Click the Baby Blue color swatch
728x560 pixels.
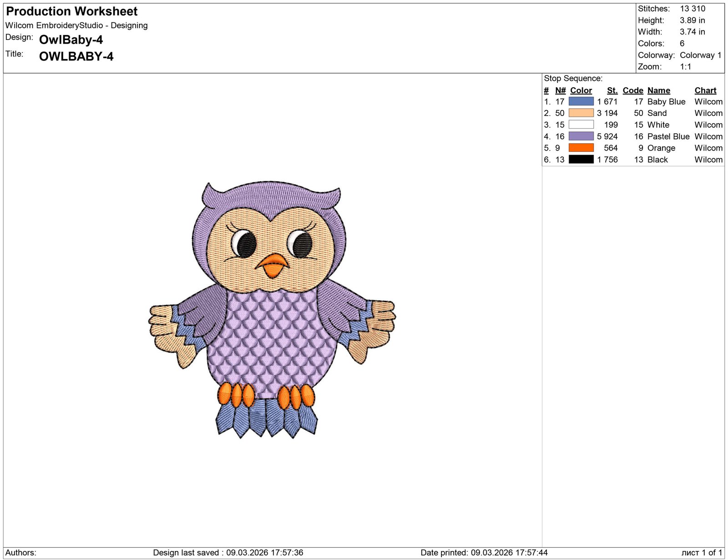point(581,101)
